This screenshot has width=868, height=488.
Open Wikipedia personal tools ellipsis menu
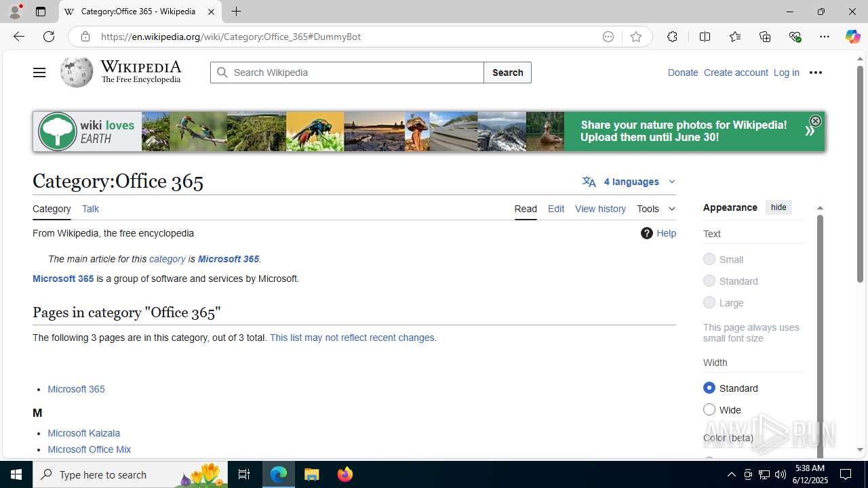tap(816, 73)
